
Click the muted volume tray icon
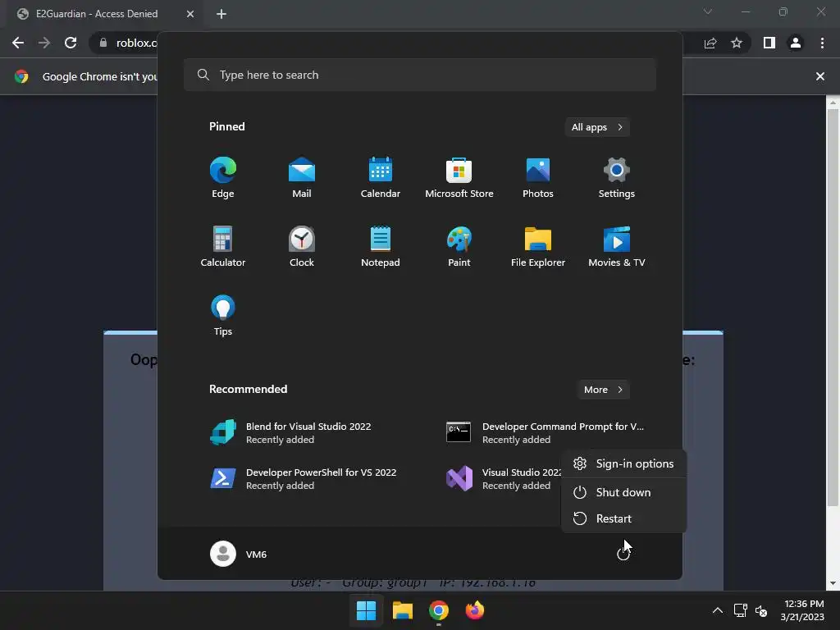pos(760,610)
